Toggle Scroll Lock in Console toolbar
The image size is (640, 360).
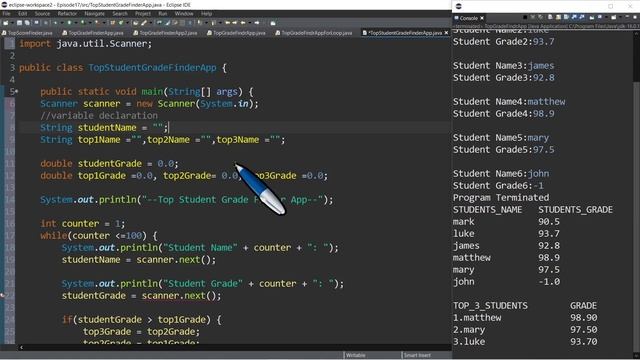(558, 18)
